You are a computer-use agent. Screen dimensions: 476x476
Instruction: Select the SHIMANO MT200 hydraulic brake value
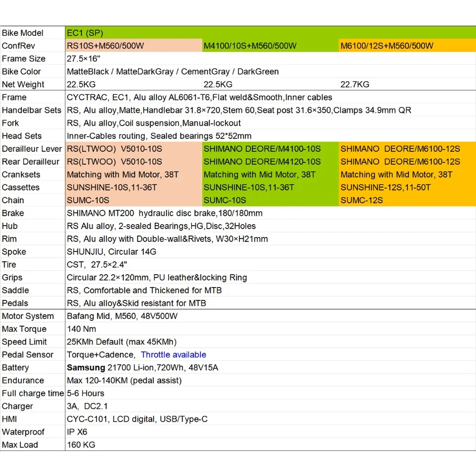(x=165, y=213)
